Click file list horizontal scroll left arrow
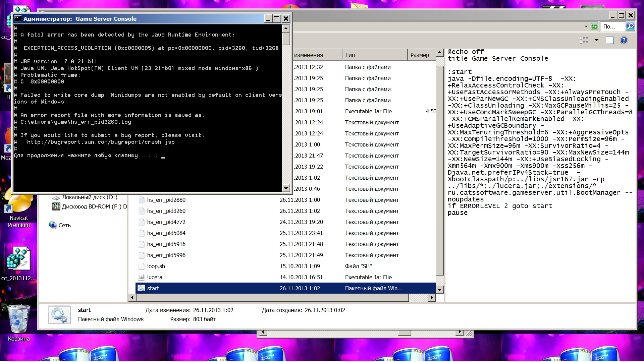This screenshot has width=644, height=362. (x=132, y=297)
